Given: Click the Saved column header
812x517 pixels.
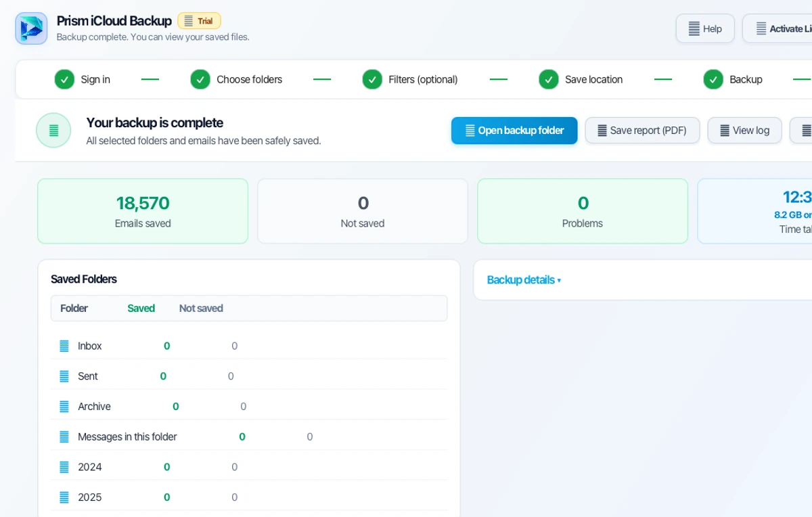Looking at the screenshot, I should pyautogui.click(x=141, y=308).
